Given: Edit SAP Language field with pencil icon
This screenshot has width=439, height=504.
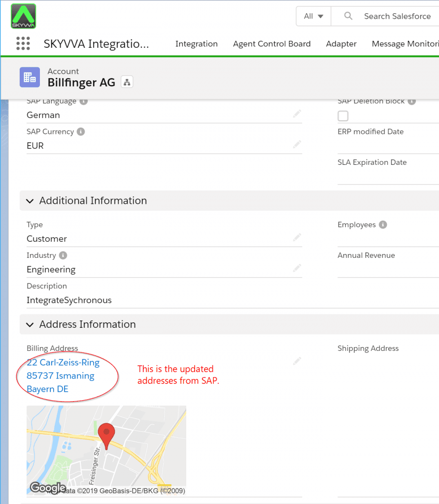Looking at the screenshot, I should tap(297, 114).
